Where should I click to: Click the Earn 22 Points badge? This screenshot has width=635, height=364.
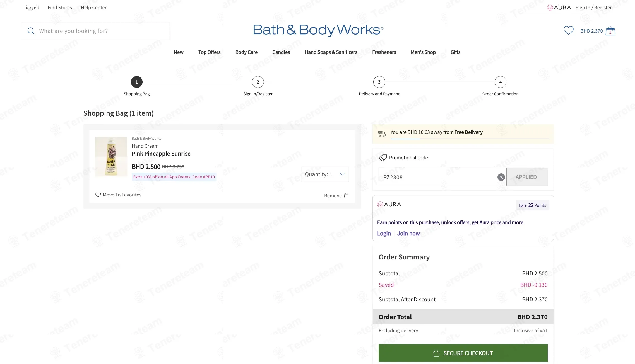[532, 205]
